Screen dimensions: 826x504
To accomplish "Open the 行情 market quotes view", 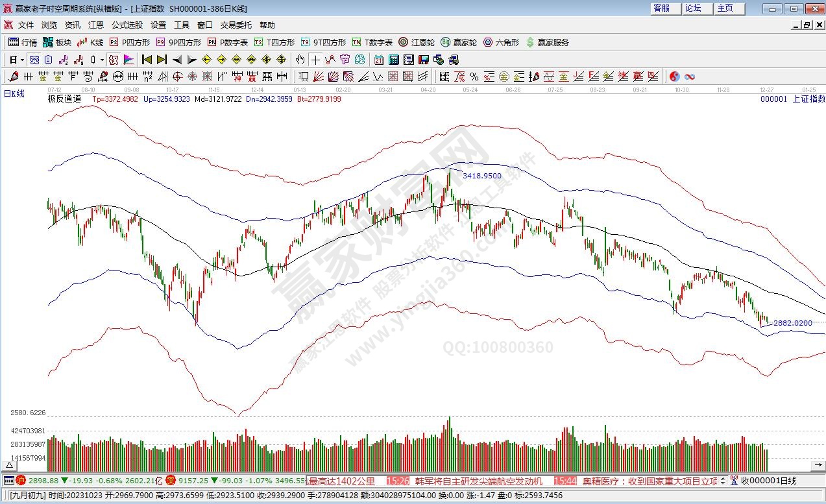I will pos(23,42).
